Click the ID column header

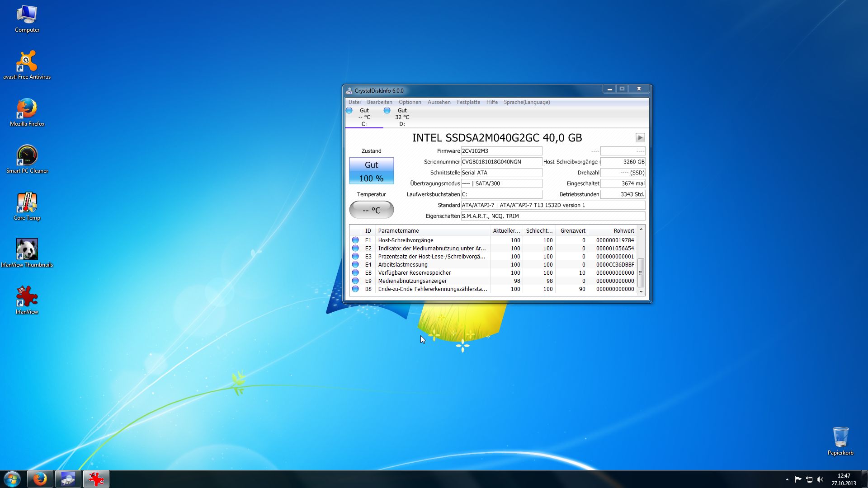pos(368,231)
